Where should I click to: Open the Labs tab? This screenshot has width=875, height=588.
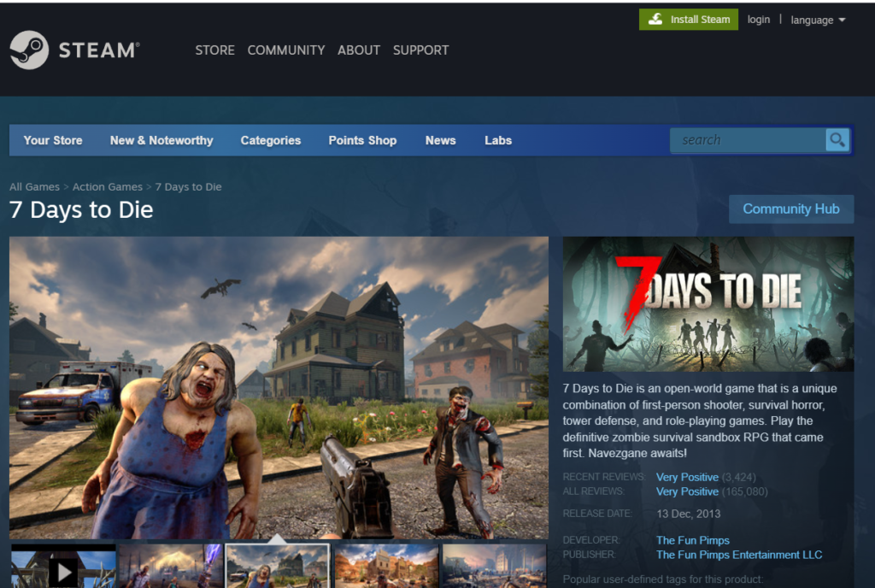pos(498,140)
